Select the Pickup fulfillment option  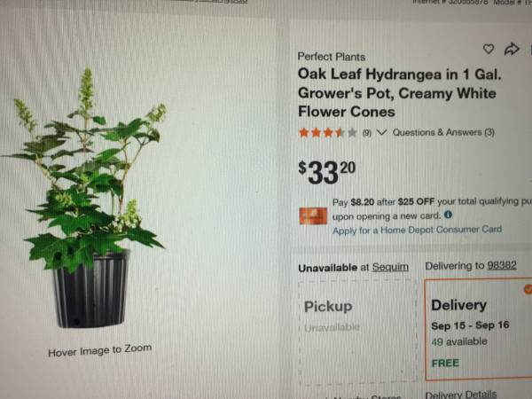357,332
